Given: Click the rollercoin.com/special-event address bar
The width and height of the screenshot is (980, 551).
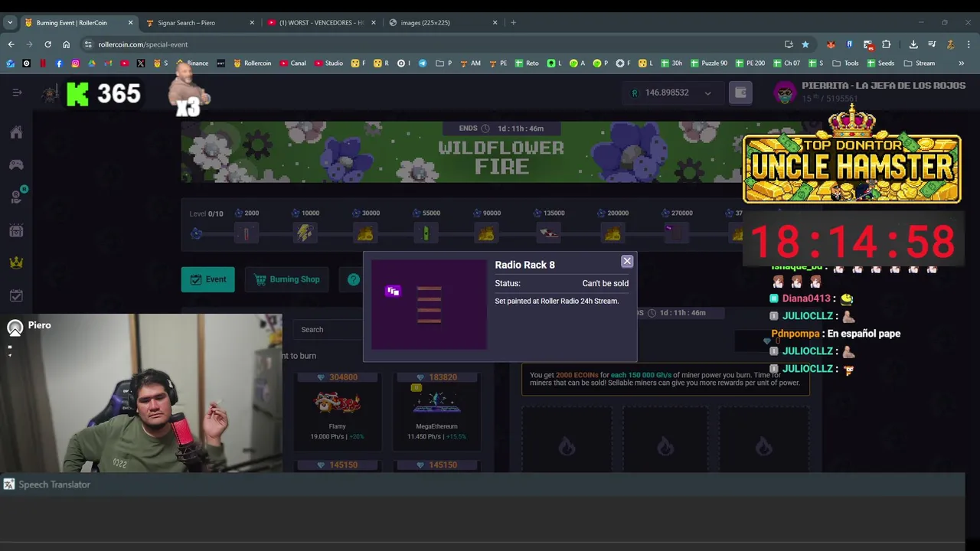Looking at the screenshot, I should click(429, 44).
